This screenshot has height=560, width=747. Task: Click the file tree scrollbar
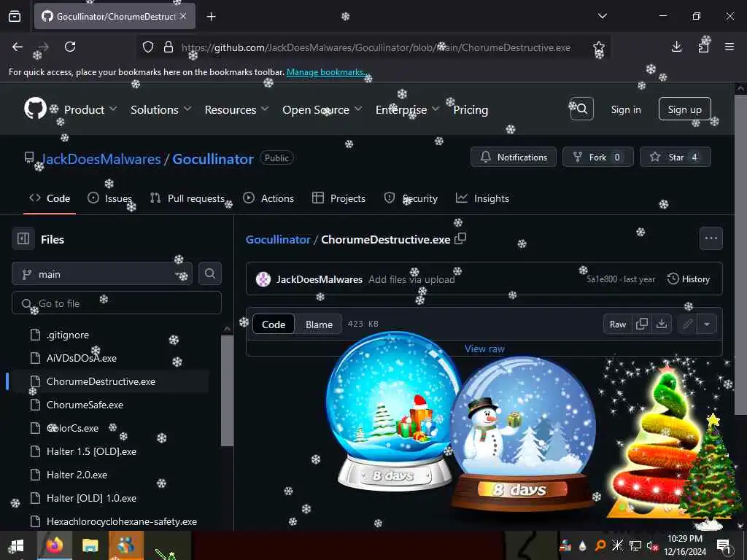(x=228, y=391)
